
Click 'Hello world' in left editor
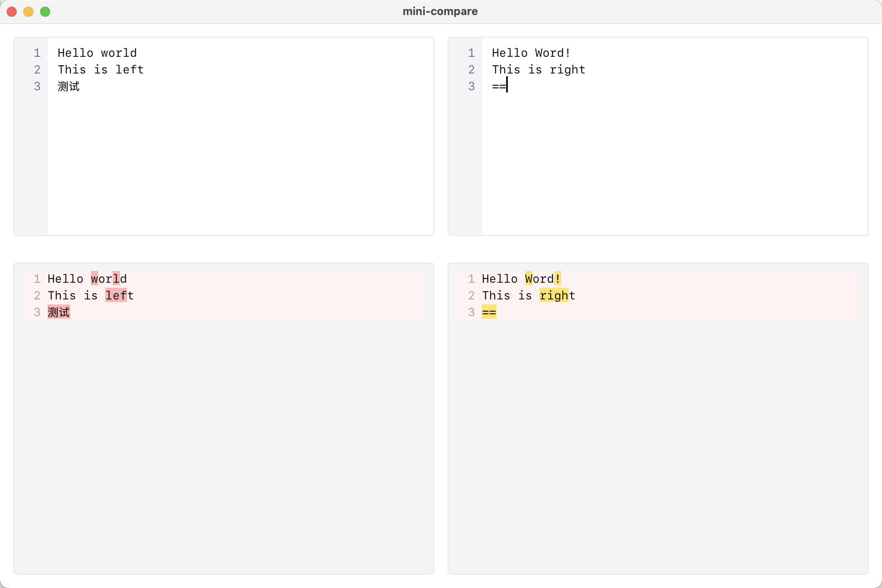coord(97,53)
